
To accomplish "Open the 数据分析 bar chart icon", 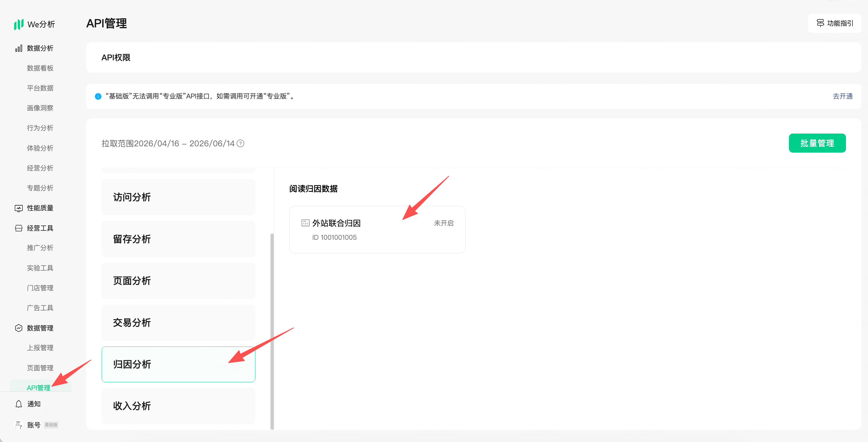I will click(18, 48).
